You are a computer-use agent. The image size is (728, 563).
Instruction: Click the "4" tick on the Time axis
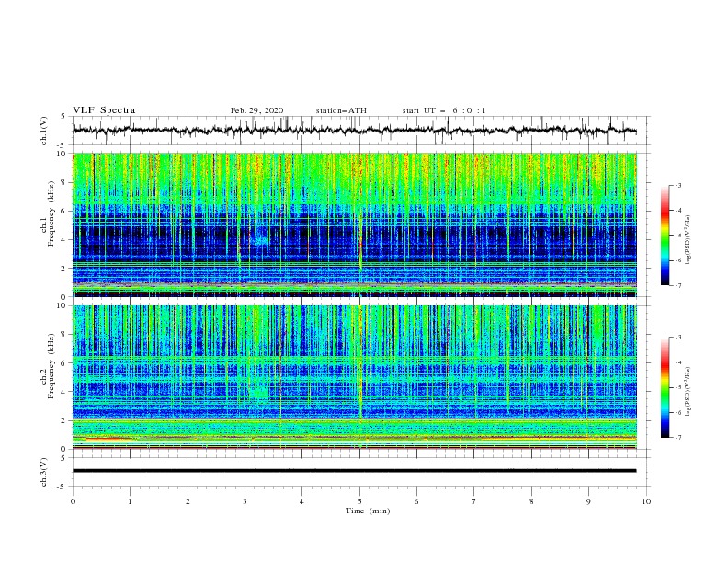tap(301, 501)
